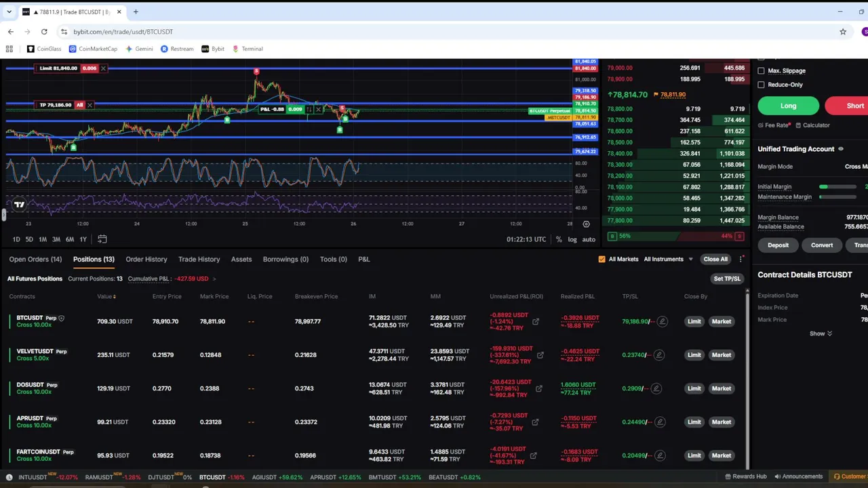This screenshot has width=868, height=488.
Task: Click Set TP/SL button
Action: coord(727,279)
